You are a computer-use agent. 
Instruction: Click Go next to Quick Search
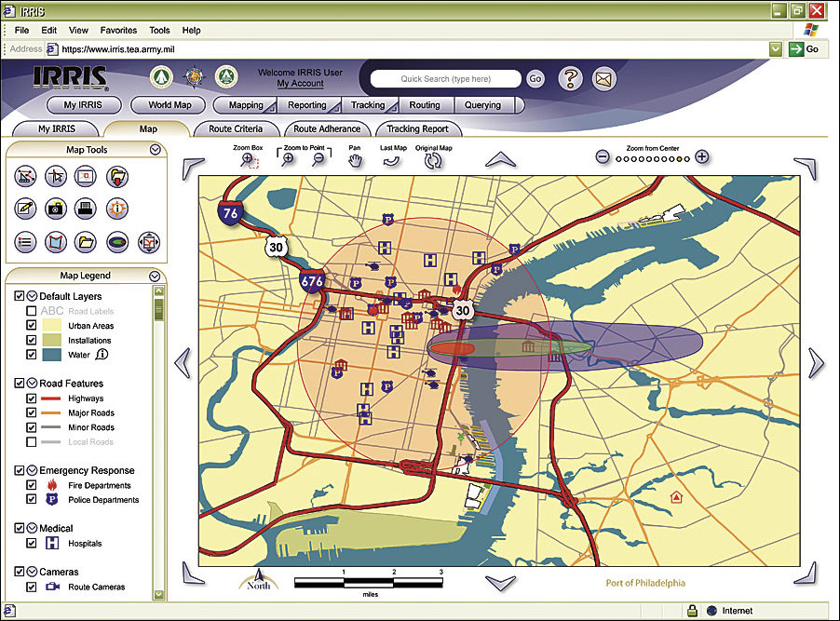coord(535,79)
